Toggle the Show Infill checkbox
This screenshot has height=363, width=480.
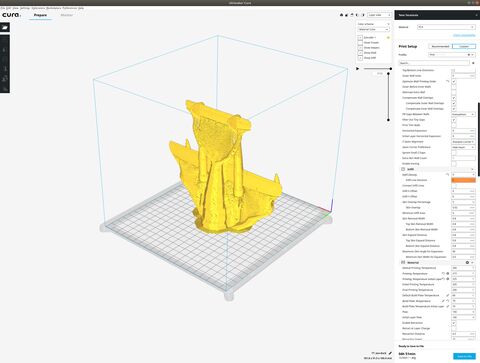pos(360,58)
